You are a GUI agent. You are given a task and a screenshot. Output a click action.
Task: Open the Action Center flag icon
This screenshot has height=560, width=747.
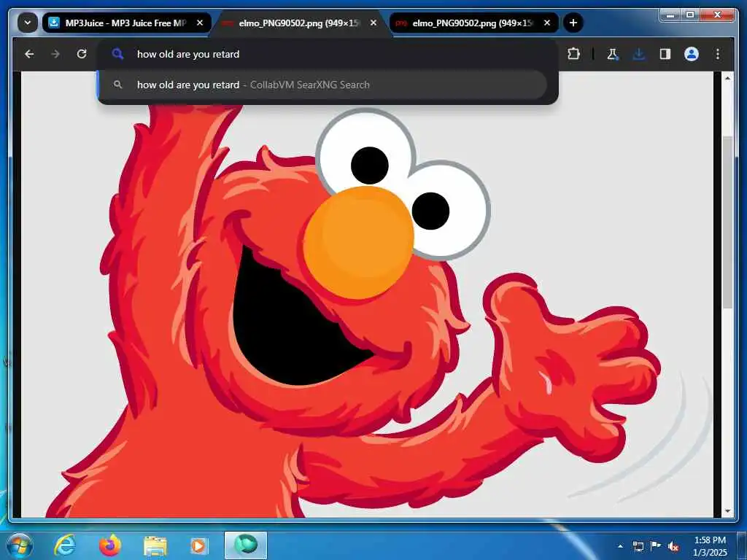tap(656, 545)
